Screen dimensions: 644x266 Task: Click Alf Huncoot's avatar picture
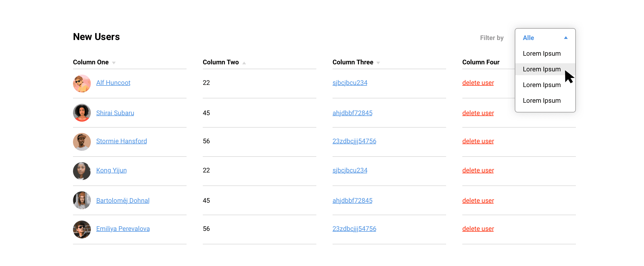pos(82,83)
